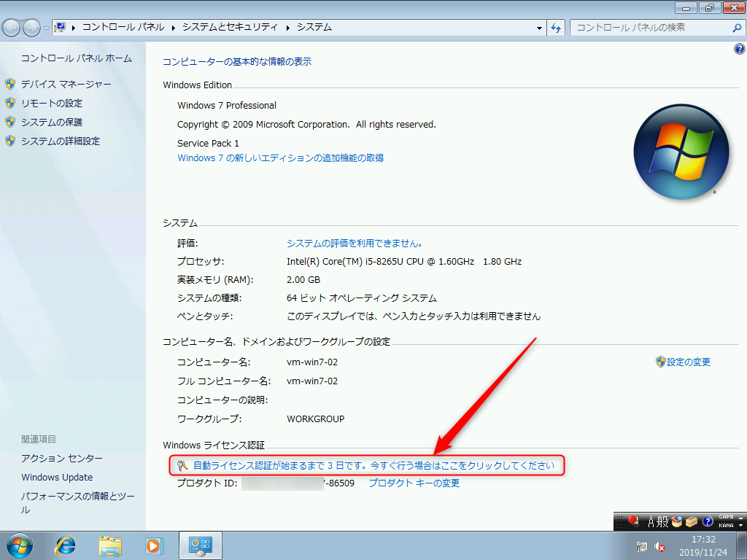Click the Control Panel taskbar button
This screenshot has height=560, width=747.
pos(201,545)
